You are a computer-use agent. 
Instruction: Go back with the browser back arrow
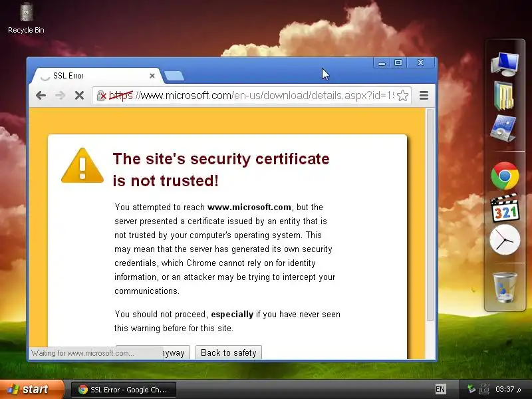pos(41,96)
